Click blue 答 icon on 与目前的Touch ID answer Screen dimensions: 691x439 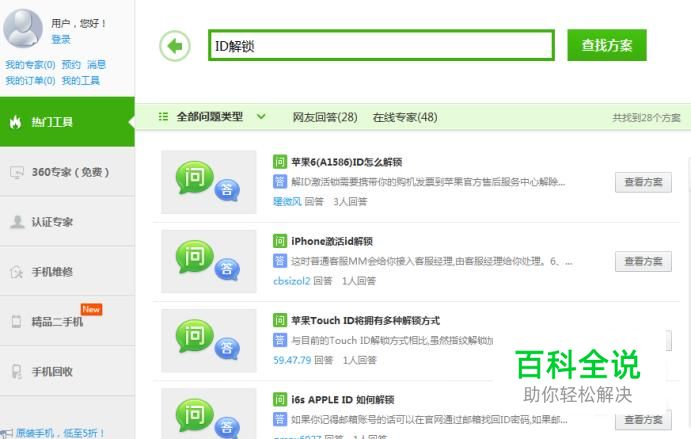(280, 340)
